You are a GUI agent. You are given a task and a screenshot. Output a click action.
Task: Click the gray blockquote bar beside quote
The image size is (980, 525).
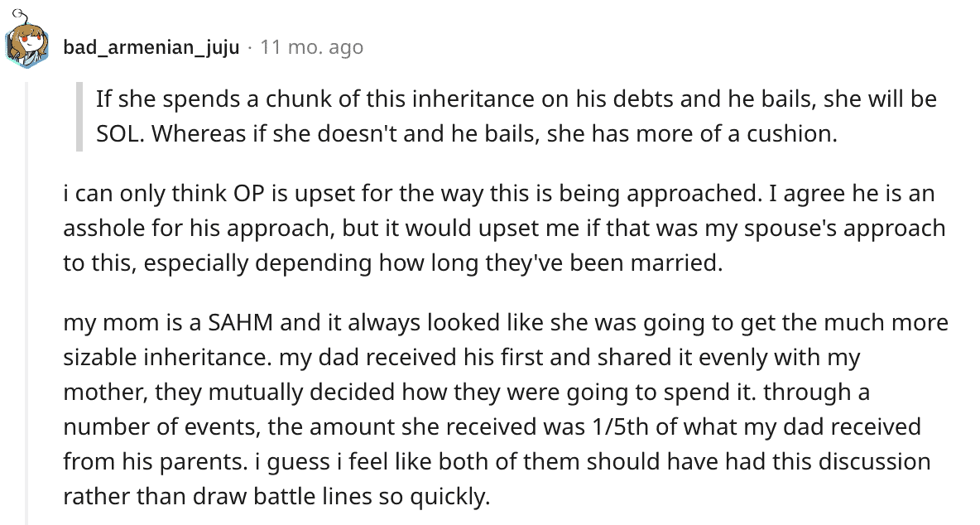79,116
